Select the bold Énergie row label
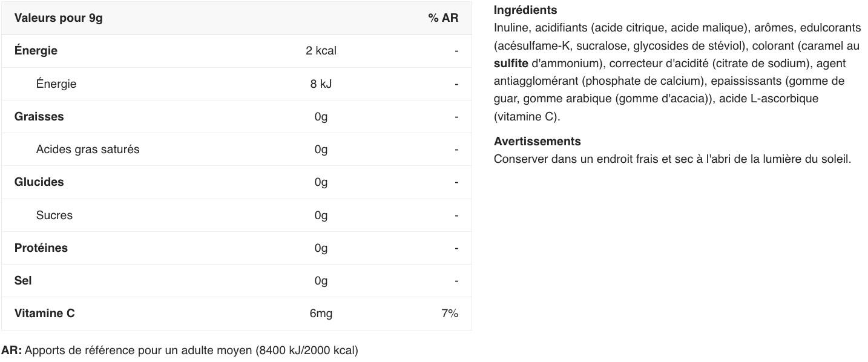Image resolution: width=868 pixels, height=362 pixels. pyautogui.click(x=36, y=51)
